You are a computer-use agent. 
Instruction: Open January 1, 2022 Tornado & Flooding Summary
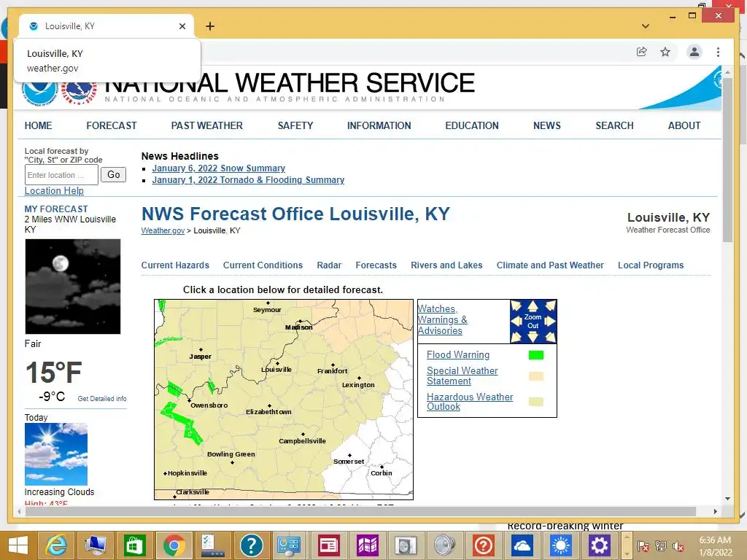(248, 180)
